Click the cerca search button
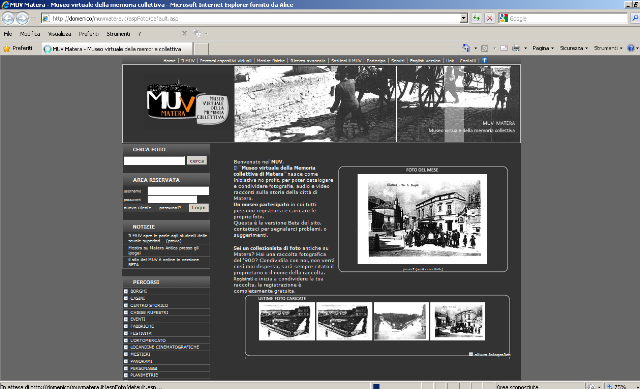This screenshot has height=389, width=640. tap(197, 161)
